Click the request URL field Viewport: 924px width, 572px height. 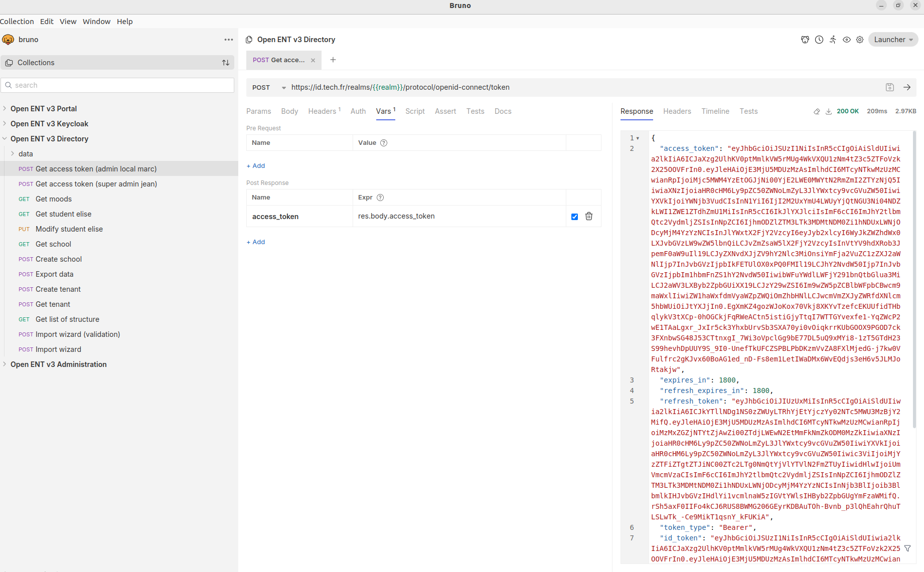[584, 87]
